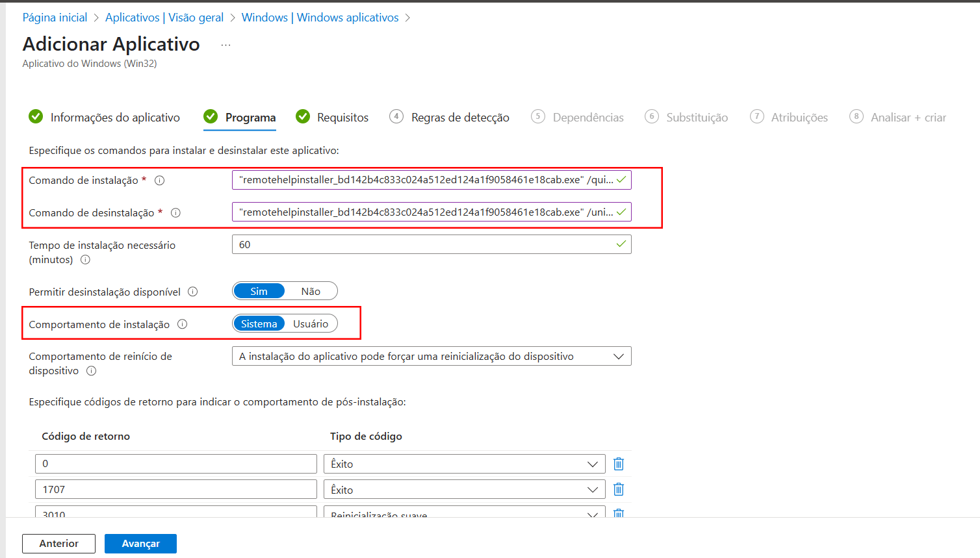980x558 pixels.
Task: Open the Dependências tab
Action: (578, 117)
